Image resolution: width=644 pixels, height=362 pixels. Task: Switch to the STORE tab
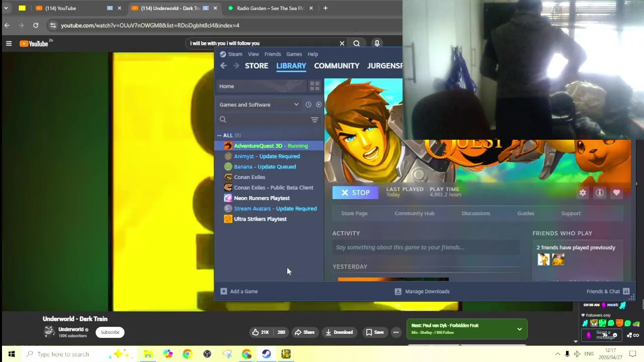(x=257, y=65)
